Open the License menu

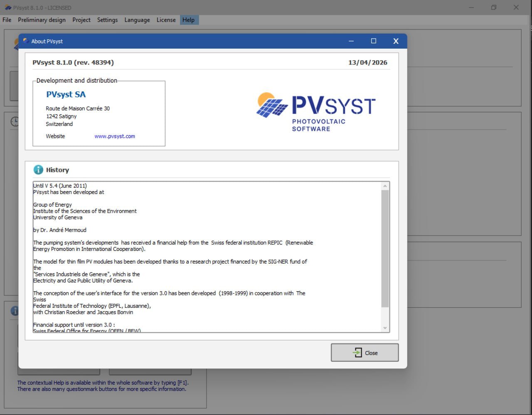(x=166, y=20)
